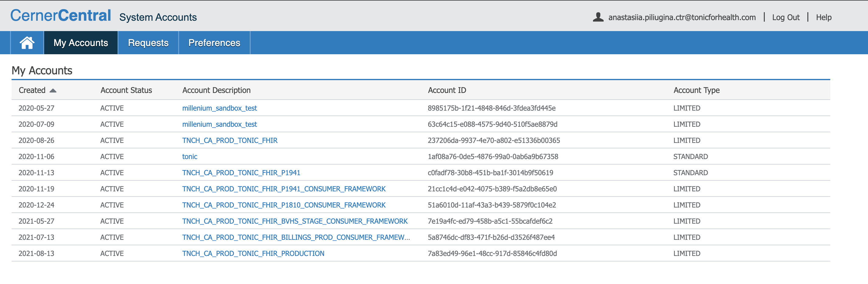Click the Created column sort arrow
Viewport: 868px width, 284px height.
click(x=53, y=91)
